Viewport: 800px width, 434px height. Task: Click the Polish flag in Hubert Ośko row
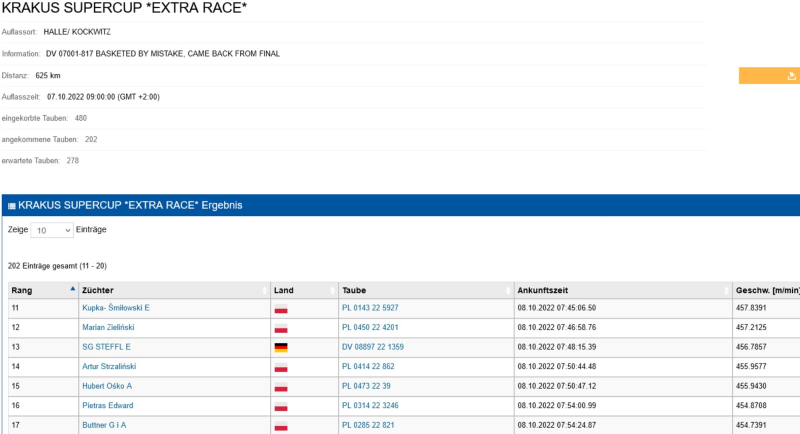coord(281,386)
